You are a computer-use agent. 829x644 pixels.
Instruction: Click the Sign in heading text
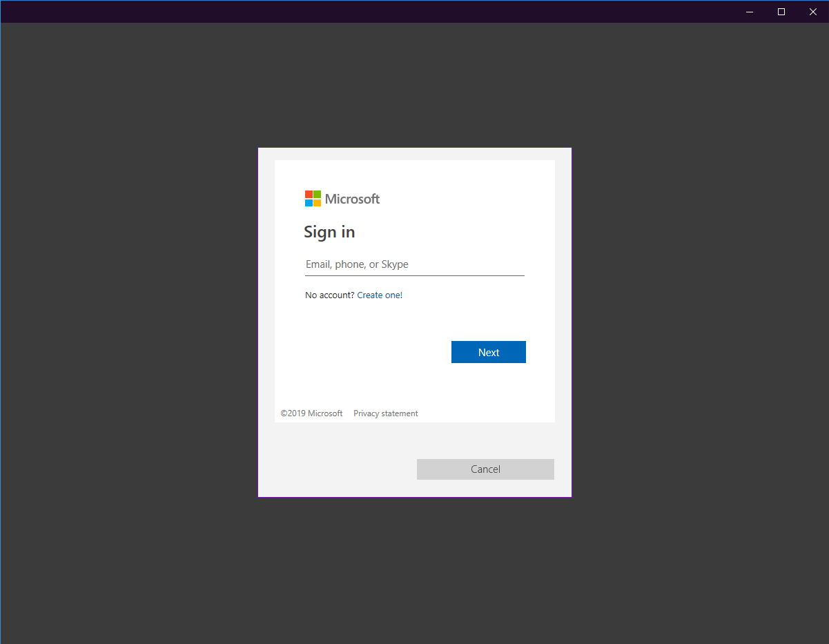(x=329, y=232)
